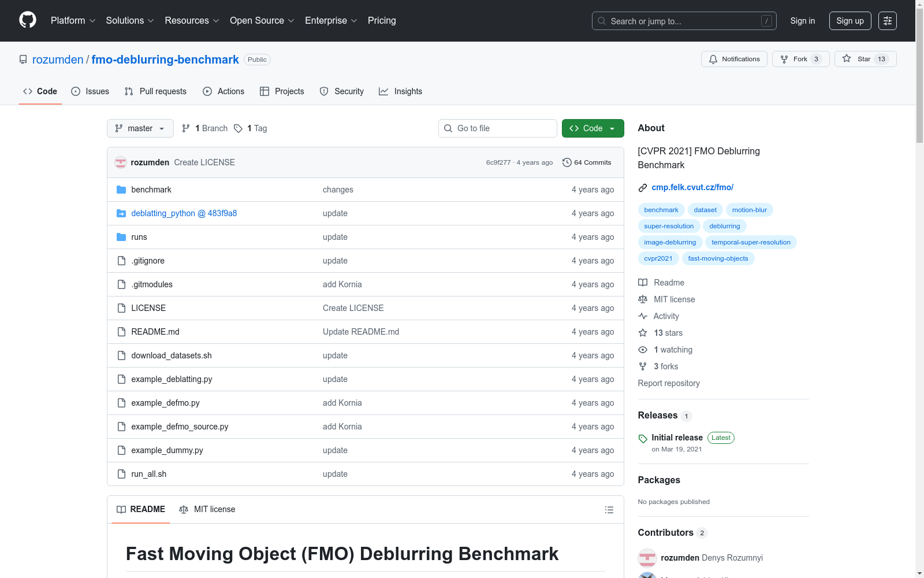Open the Security tab
The image size is (924, 578).
pyautogui.click(x=342, y=91)
